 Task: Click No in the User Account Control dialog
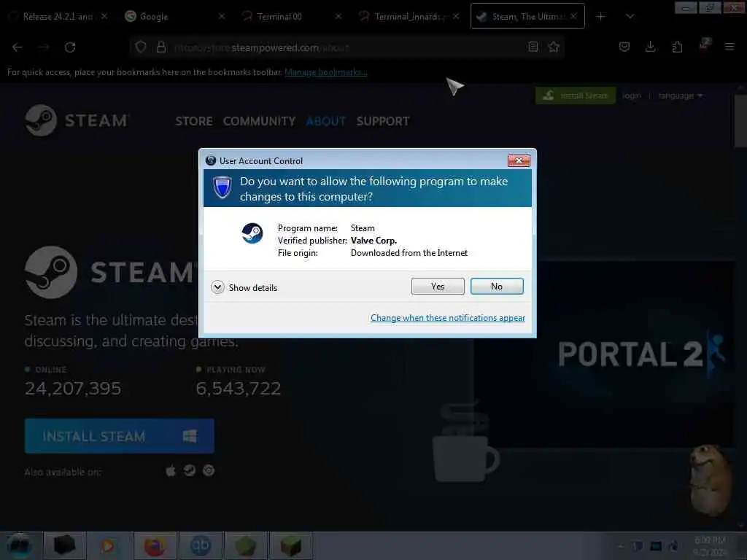pos(496,286)
